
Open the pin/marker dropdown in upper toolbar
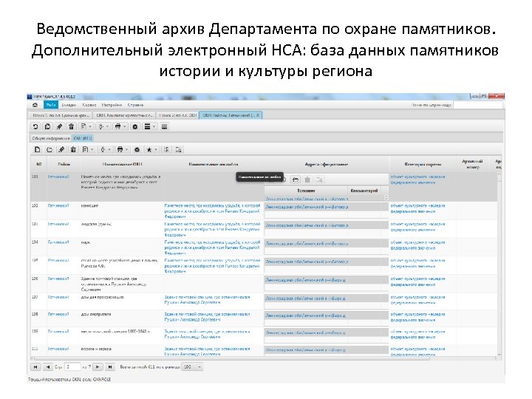[x=103, y=127]
